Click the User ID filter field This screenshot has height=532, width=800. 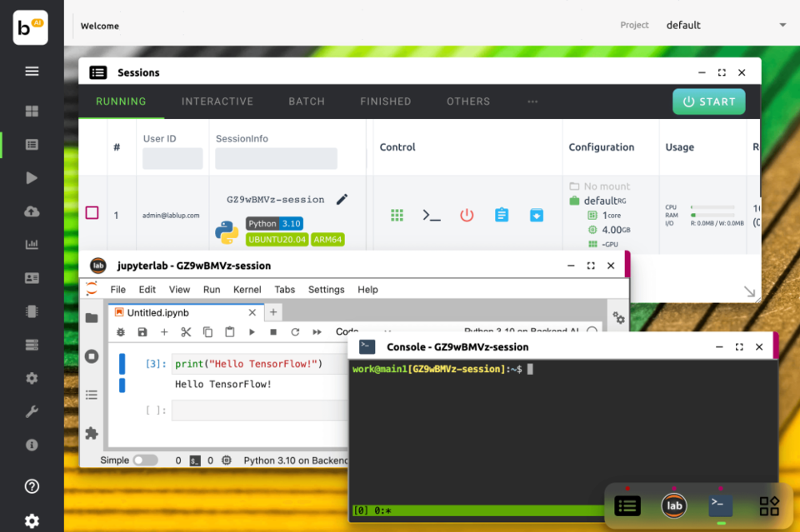pos(172,158)
